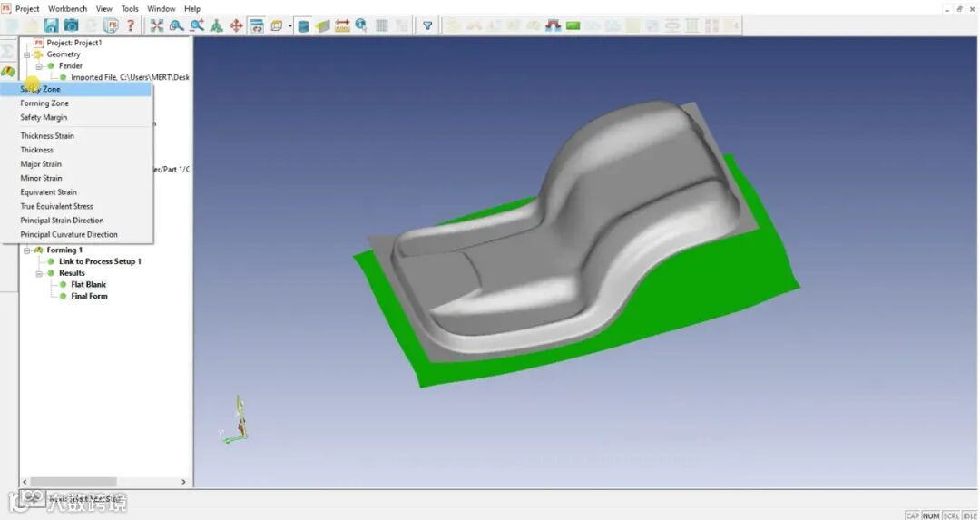Open the Project menu
The height and width of the screenshot is (520, 980).
[x=27, y=9]
